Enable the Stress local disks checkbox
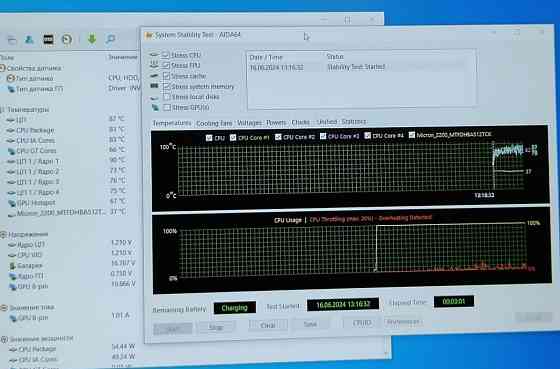The height and width of the screenshot is (369, 560). [x=167, y=97]
